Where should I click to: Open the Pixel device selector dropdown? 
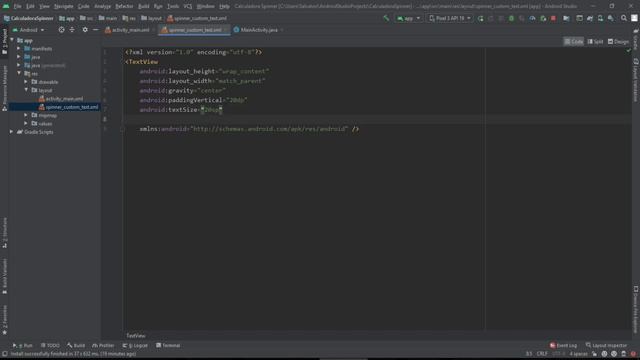click(x=450, y=18)
